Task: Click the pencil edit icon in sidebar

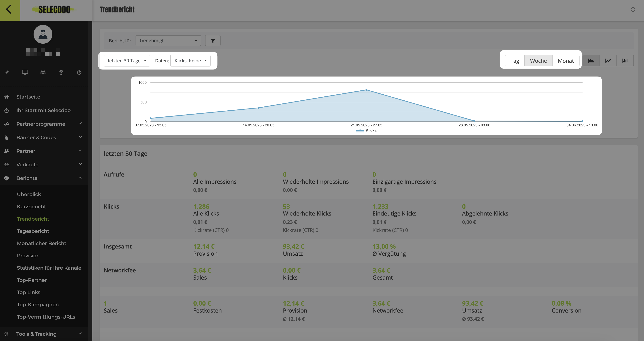Action: click(7, 72)
